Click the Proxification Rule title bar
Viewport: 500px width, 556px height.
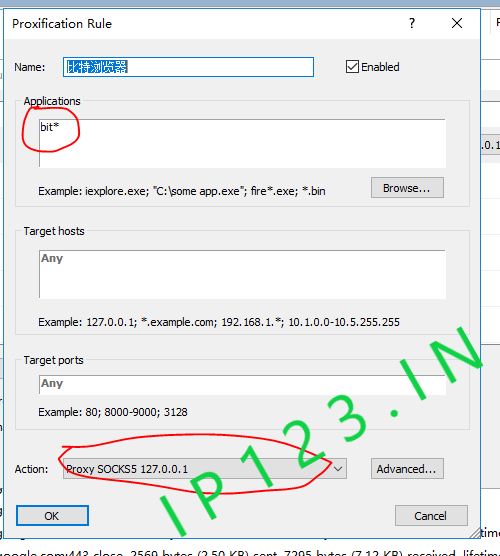pos(206,23)
